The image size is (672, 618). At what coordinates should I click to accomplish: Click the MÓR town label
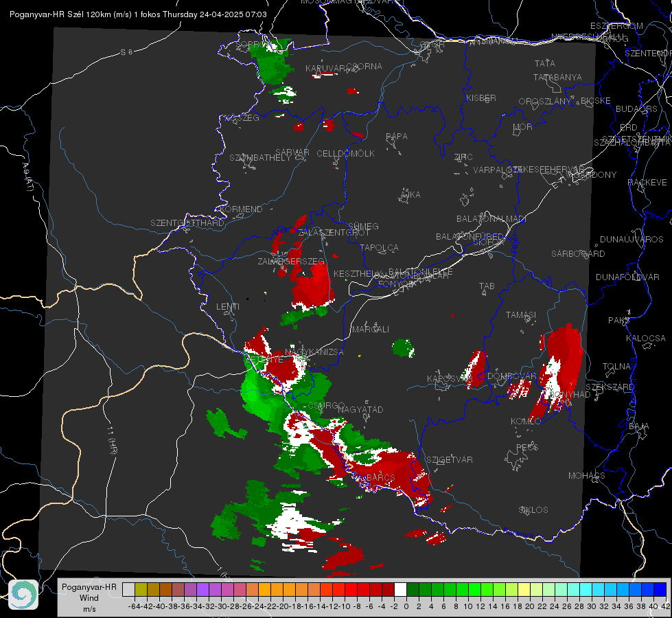pyautogui.click(x=523, y=127)
